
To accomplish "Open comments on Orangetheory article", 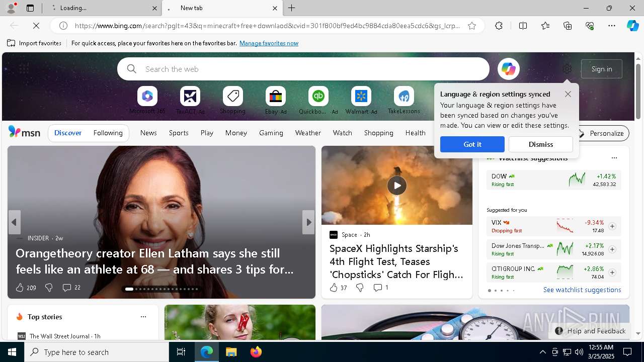I will tap(71, 288).
